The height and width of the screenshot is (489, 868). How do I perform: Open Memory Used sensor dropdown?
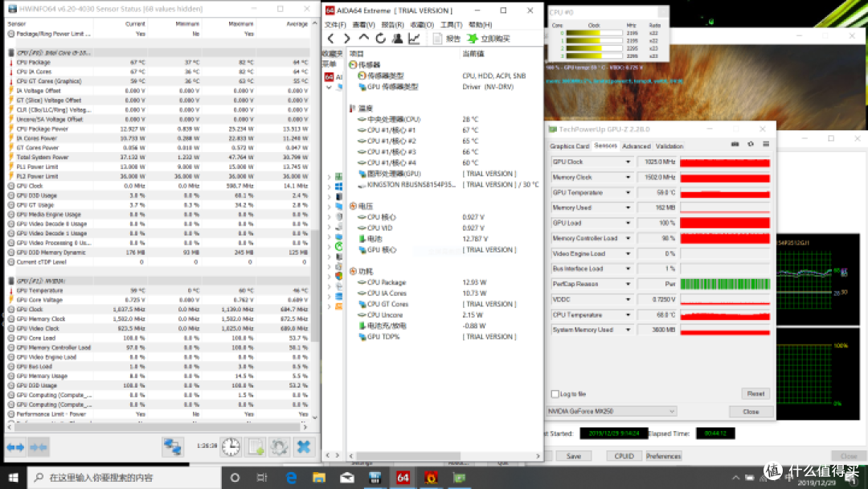point(628,208)
